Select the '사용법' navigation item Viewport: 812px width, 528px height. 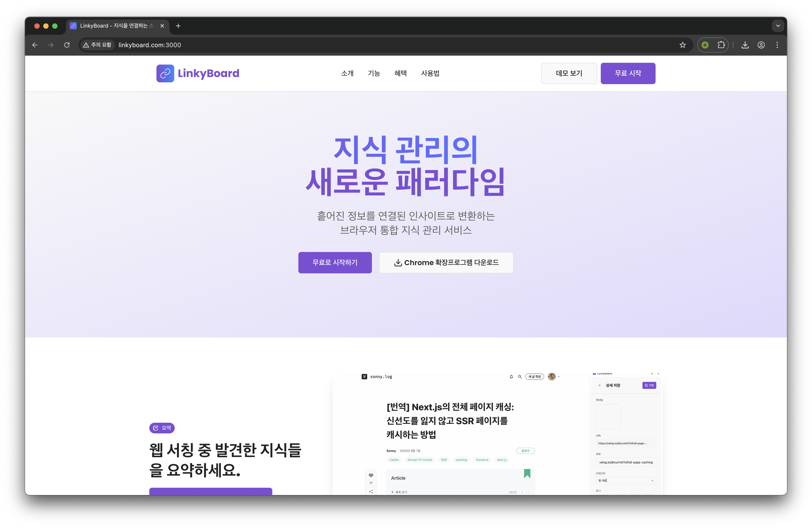tap(430, 73)
